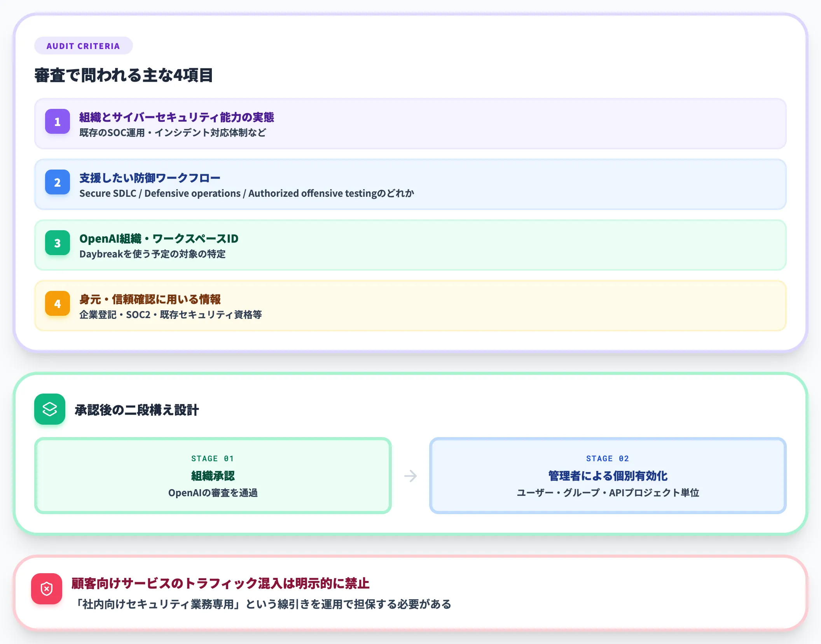Image resolution: width=821 pixels, height=644 pixels.
Task: Click the Secure SDLC / Defensive operations line
Action: [x=247, y=193]
